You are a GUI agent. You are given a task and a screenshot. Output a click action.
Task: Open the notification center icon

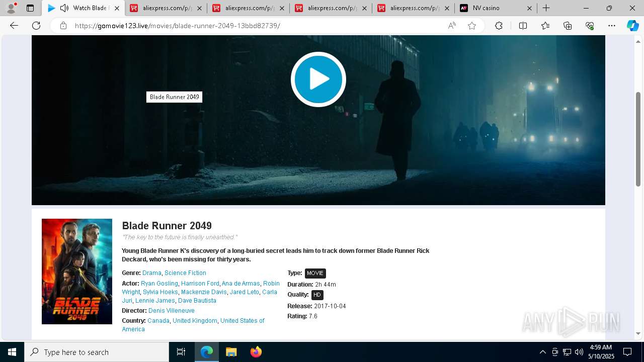[x=627, y=352]
